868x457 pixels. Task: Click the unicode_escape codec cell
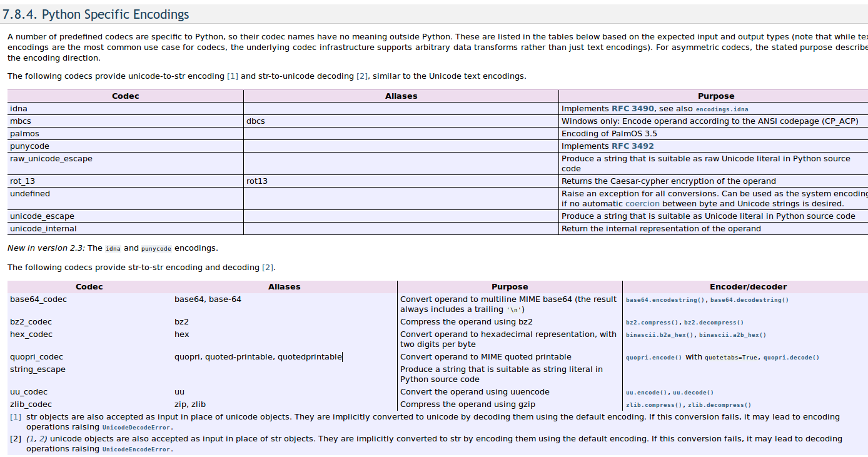[x=125, y=216]
